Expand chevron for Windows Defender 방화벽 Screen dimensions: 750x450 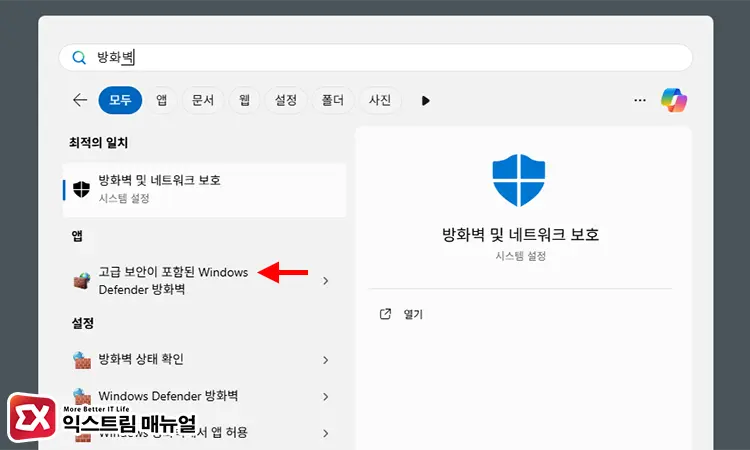pyautogui.click(x=326, y=396)
